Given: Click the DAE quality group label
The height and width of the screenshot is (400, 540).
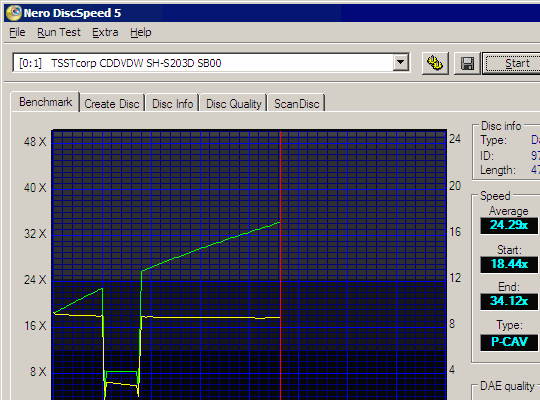Looking at the screenshot, I should coord(507,386).
